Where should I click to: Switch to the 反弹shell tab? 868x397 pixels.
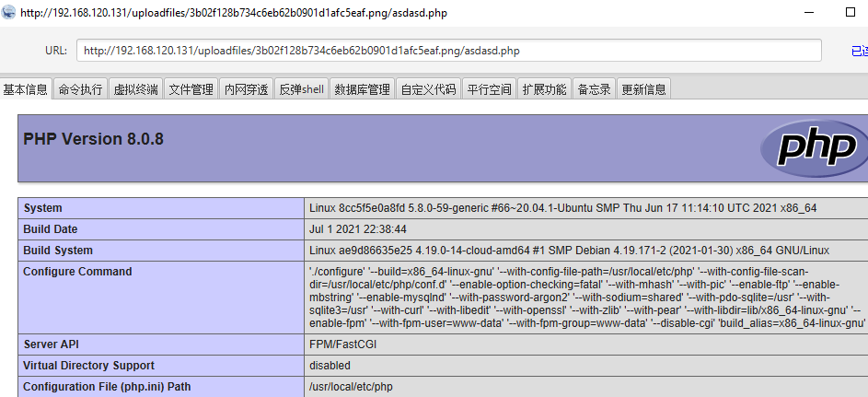[302, 89]
